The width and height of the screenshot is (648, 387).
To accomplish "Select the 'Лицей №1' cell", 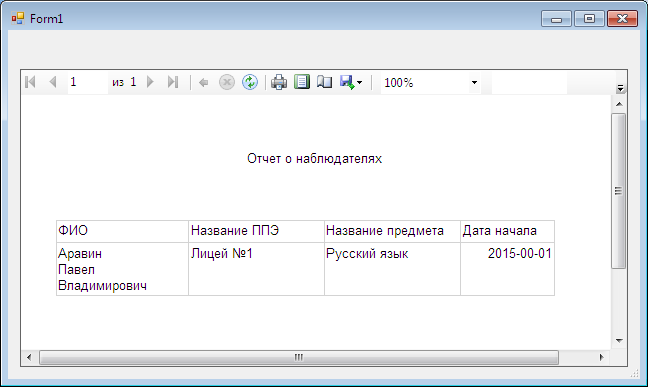I will 256,269.
